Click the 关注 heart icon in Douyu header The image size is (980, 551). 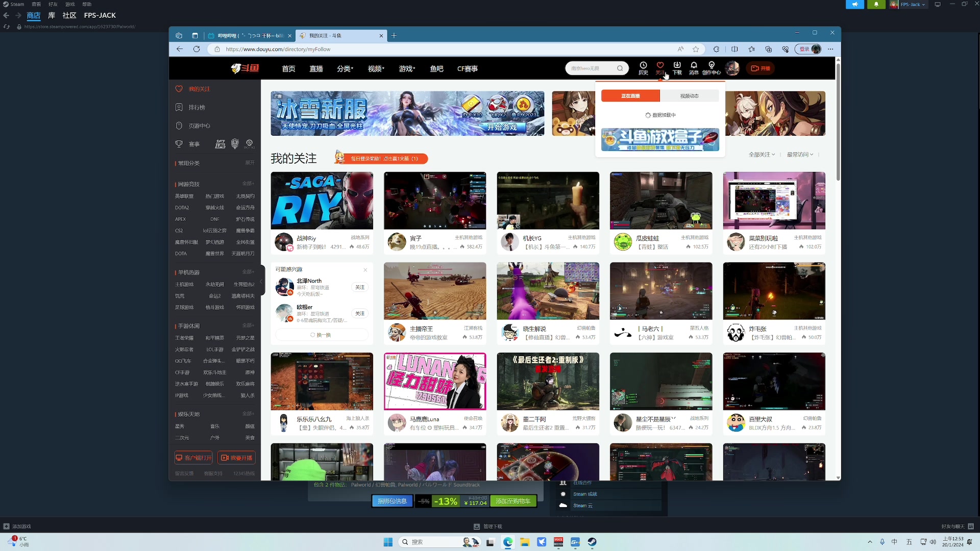point(660,68)
